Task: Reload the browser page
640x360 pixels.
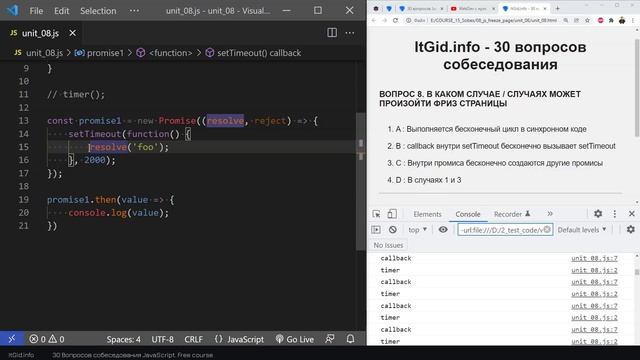Action: click(395, 20)
